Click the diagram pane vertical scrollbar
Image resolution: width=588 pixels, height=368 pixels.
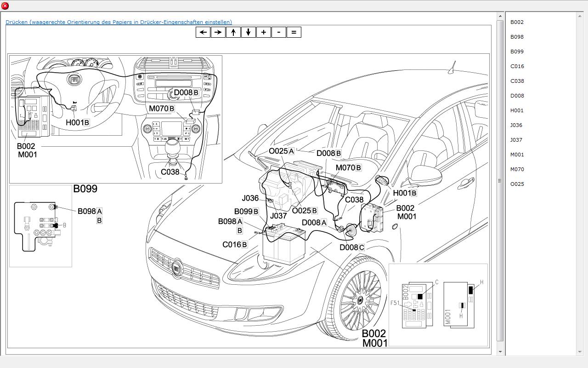pyautogui.click(x=500, y=181)
